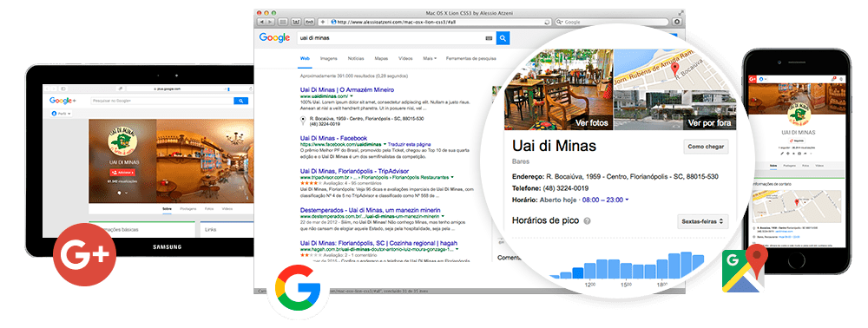Open the on-screen keyboard icon in search box
The width and height of the screenshot is (868, 328).
click(x=489, y=38)
